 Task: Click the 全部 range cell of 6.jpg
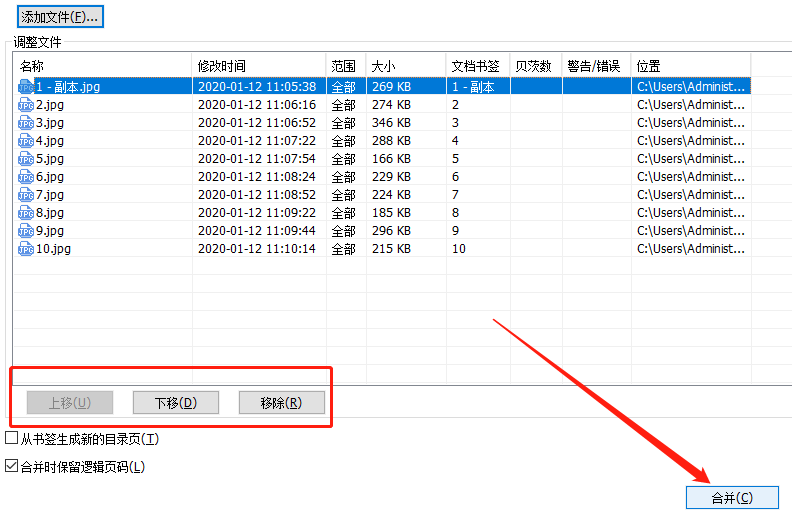pos(343,177)
